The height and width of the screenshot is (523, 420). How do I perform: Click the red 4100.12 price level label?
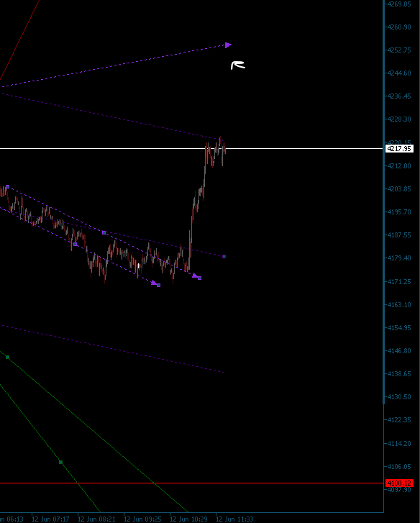point(399,483)
